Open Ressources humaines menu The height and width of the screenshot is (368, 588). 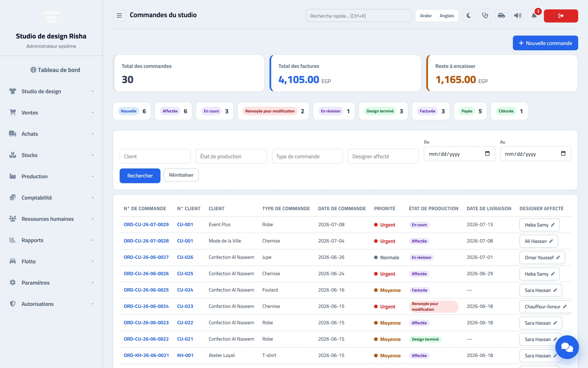coord(51,219)
